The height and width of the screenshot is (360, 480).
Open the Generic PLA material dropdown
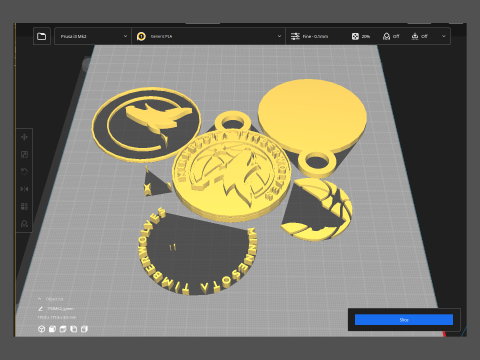pos(209,36)
